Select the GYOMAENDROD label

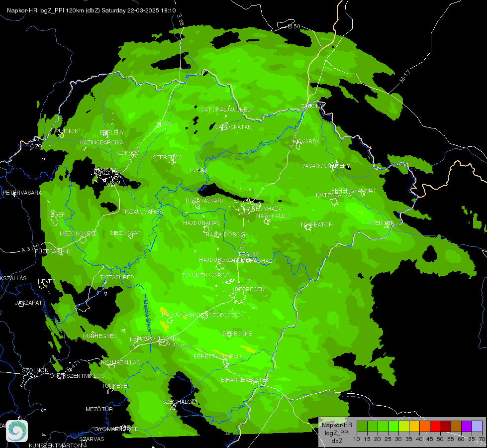point(116,429)
